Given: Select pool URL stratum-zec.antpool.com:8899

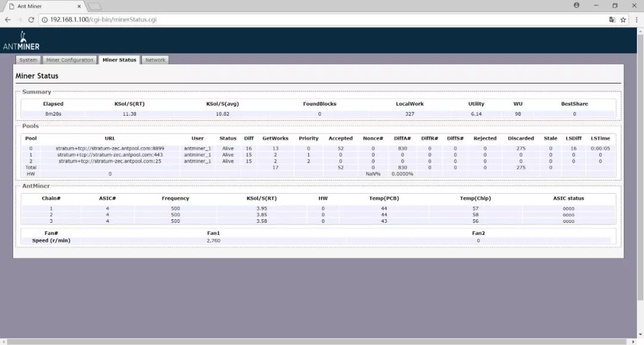Looking at the screenshot, I should pyautogui.click(x=110, y=148).
